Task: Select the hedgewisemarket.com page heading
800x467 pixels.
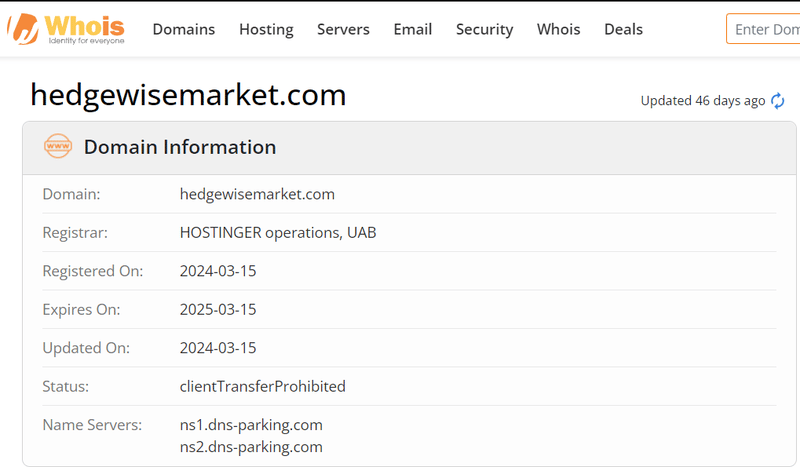Action: click(188, 95)
